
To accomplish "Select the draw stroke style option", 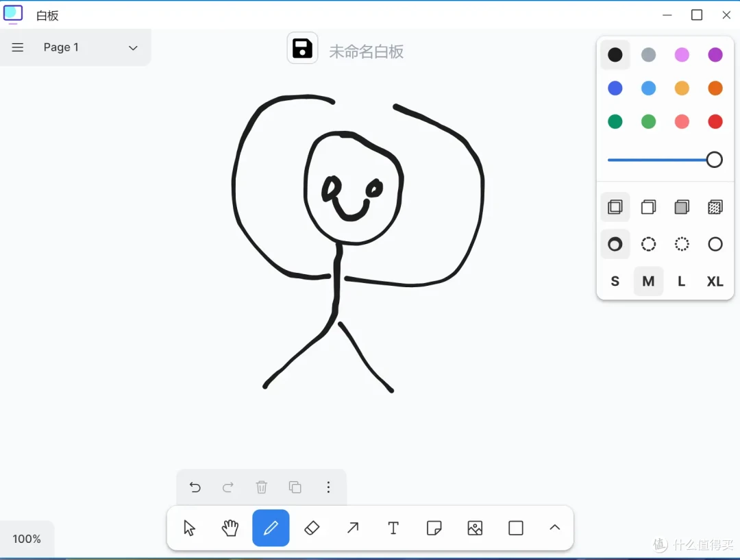I will click(x=615, y=244).
